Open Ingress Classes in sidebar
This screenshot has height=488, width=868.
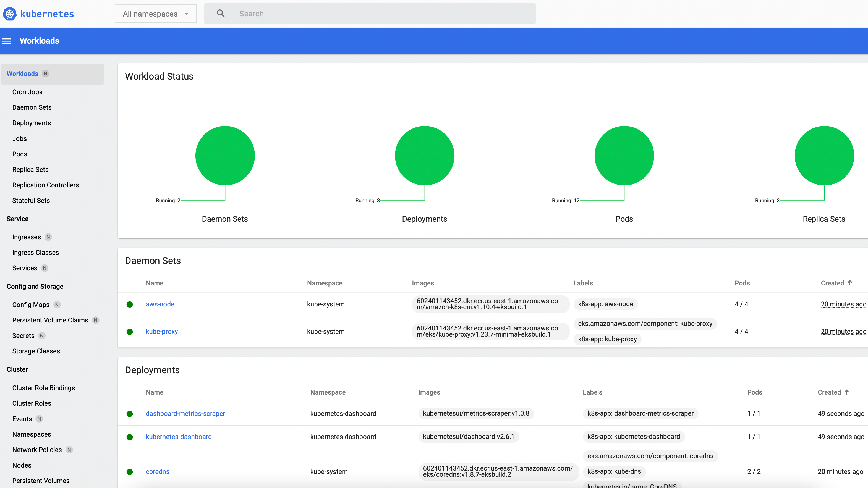(35, 253)
